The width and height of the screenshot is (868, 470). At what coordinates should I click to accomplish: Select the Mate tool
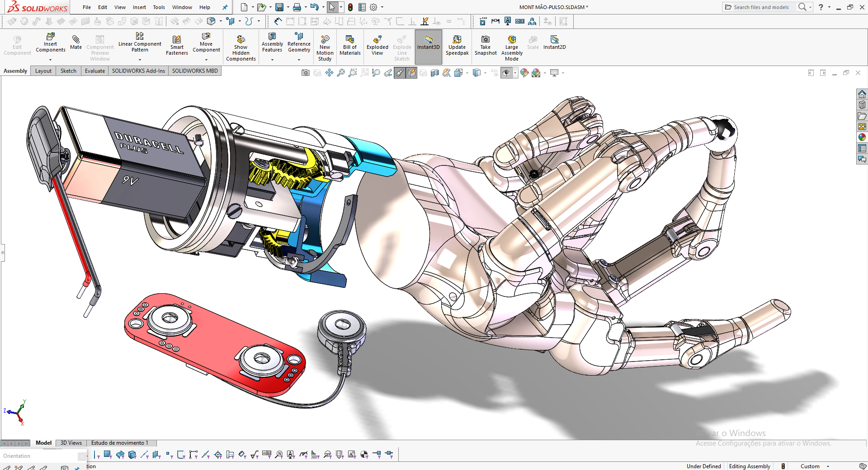coord(76,45)
